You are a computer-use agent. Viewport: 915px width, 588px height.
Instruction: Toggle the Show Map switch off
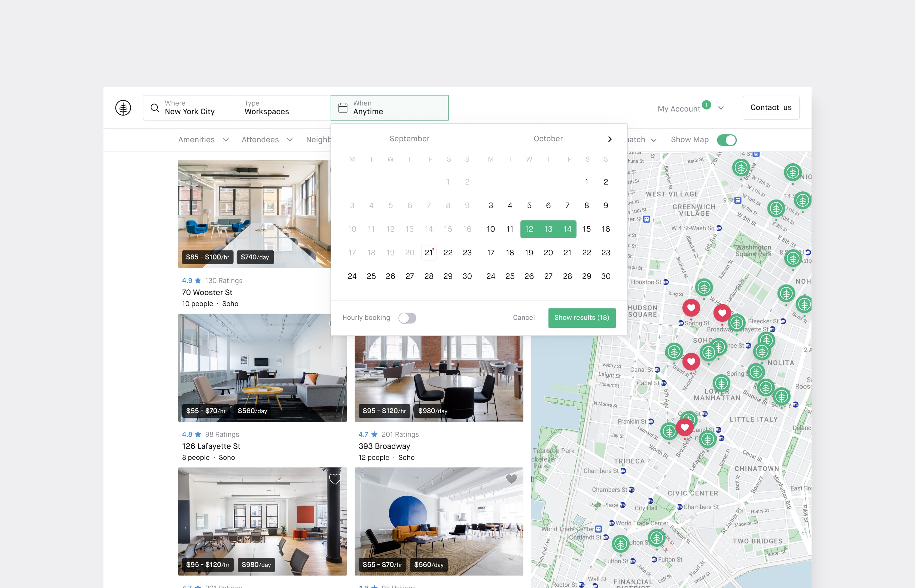[726, 140]
